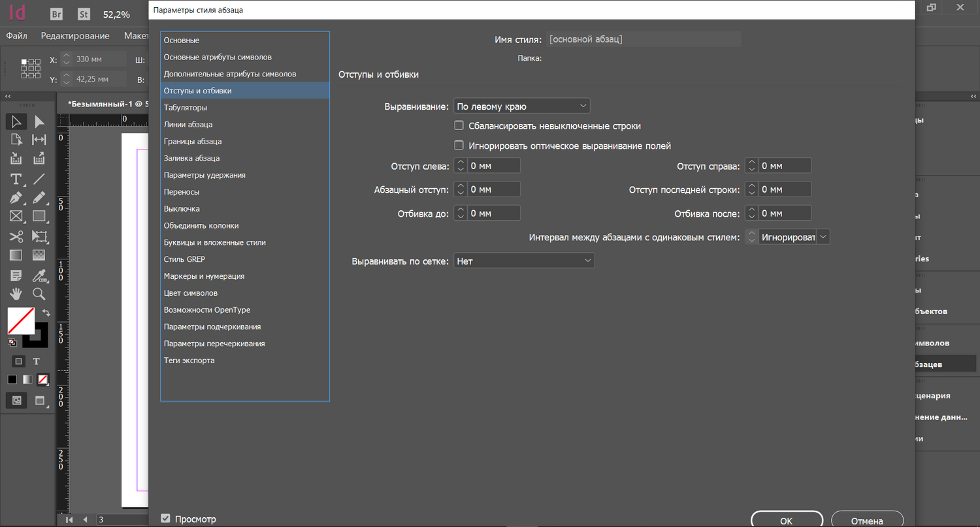Click the Fill color swatch in toolbar
Viewport: 980px width, 527px height.
point(20,321)
